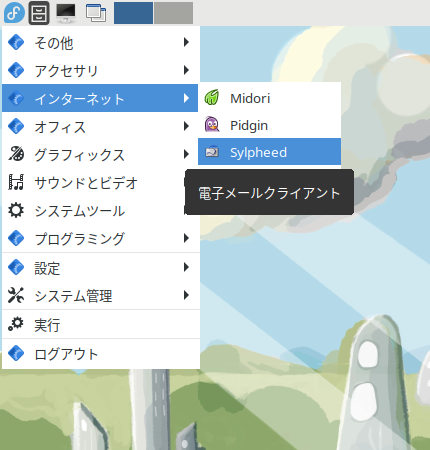Screen dimensions: 430x450
Task: Expand the システム管理 submenu arrow
Action: pyautogui.click(x=186, y=295)
